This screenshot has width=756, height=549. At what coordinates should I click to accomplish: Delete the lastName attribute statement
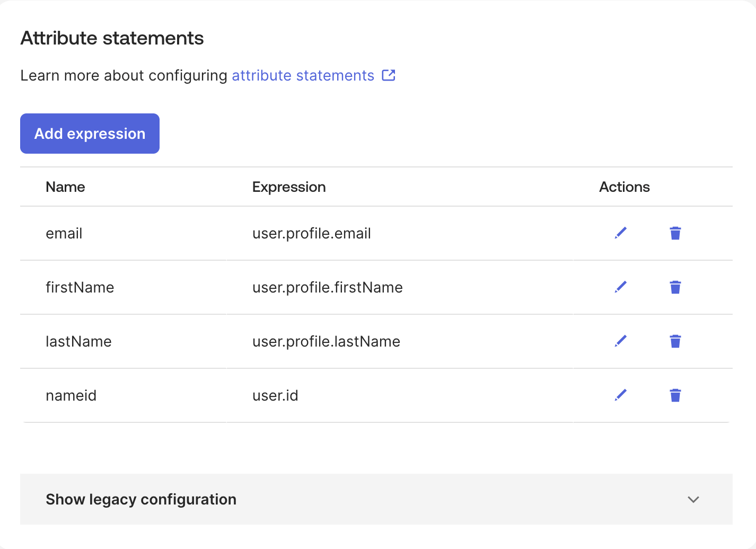(675, 341)
